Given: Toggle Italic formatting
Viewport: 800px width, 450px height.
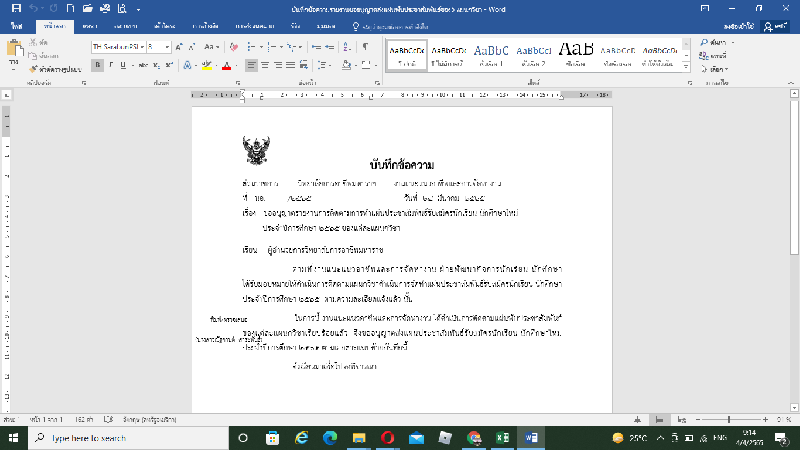Looking at the screenshot, I should pyautogui.click(x=110, y=66).
